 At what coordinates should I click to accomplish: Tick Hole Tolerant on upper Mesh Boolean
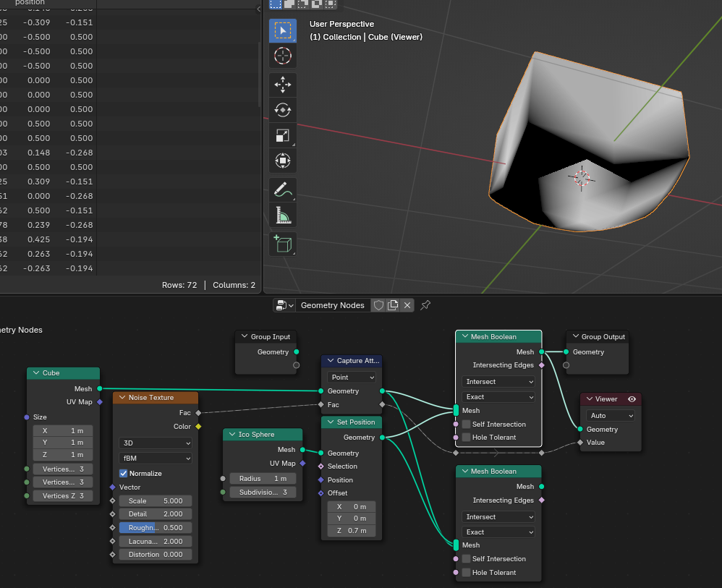466,438
